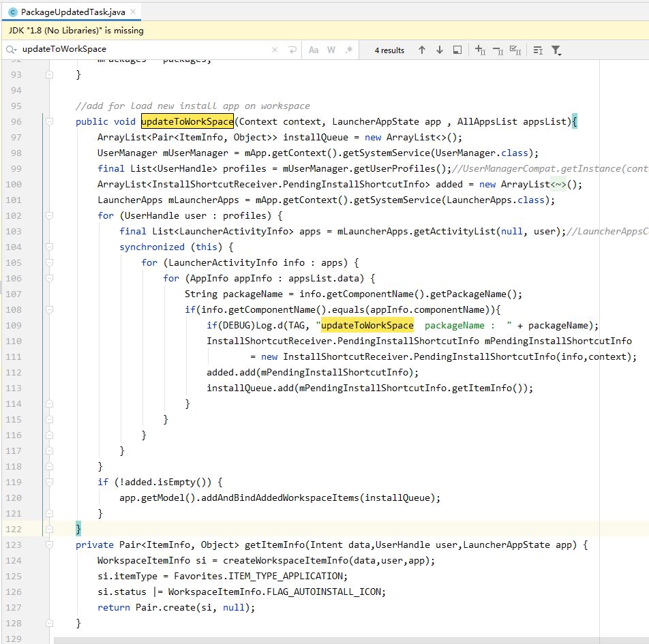Screen dimensions: 649x644
Task: Add selection for next occurrence
Action: [480, 50]
